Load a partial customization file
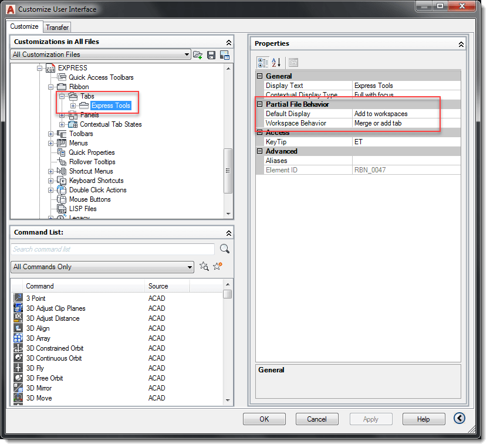This screenshot has width=490, height=448. [198, 55]
